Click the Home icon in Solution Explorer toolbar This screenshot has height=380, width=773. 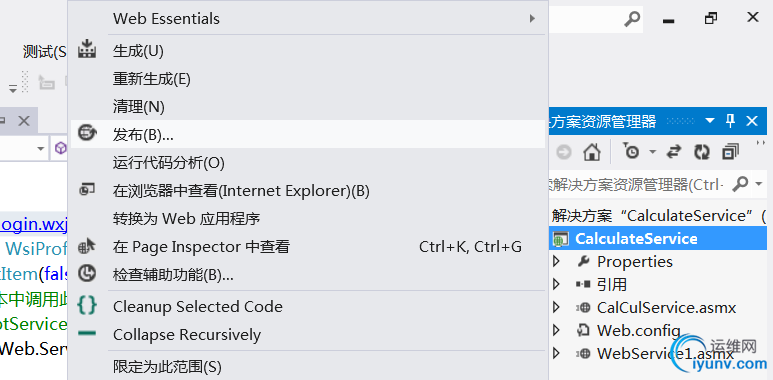(592, 152)
